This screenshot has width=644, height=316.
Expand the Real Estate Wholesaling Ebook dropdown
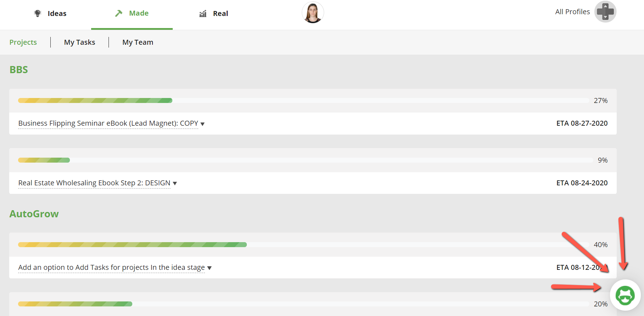coord(175,183)
